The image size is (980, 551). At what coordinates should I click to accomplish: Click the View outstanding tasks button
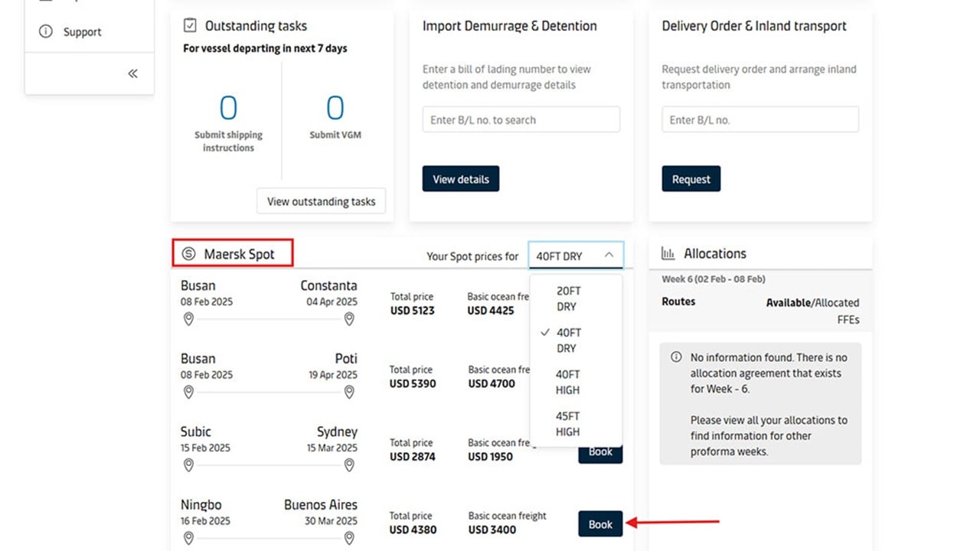321,201
